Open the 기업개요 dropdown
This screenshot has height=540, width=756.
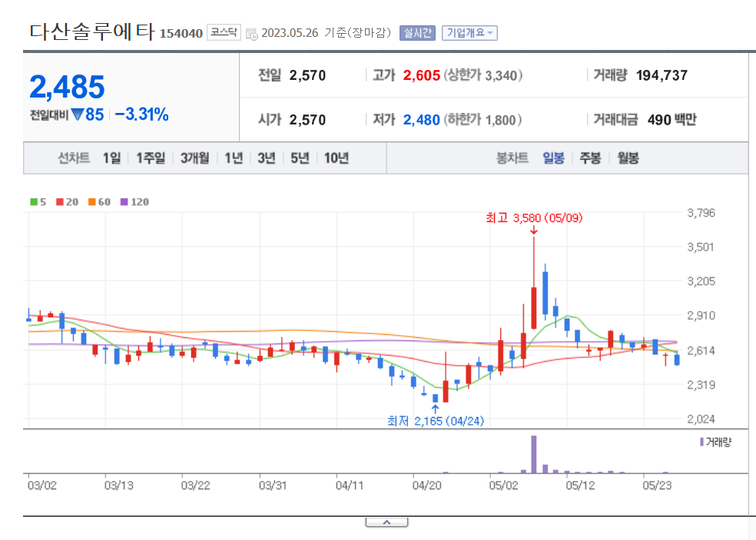469,33
